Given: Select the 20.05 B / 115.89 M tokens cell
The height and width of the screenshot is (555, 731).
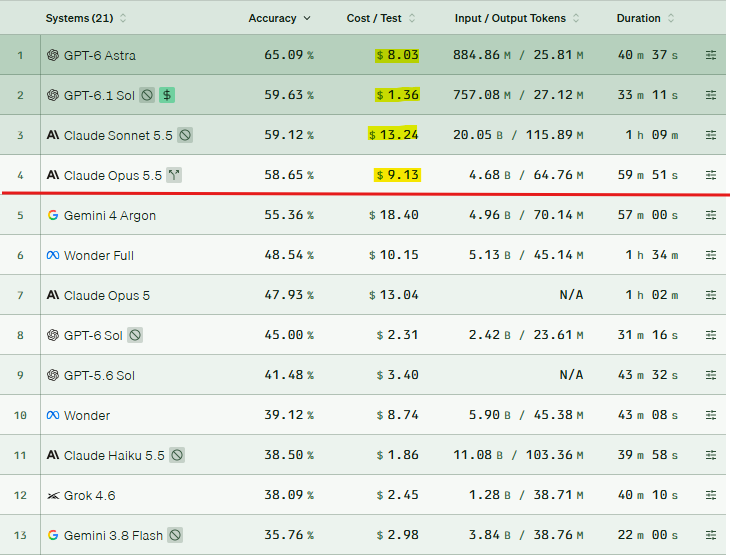Looking at the screenshot, I should pyautogui.click(x=518, y=135).
